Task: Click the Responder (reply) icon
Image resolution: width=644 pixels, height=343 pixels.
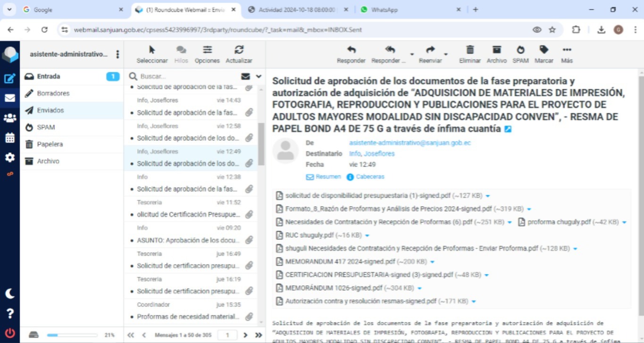Action: (351, 50)
